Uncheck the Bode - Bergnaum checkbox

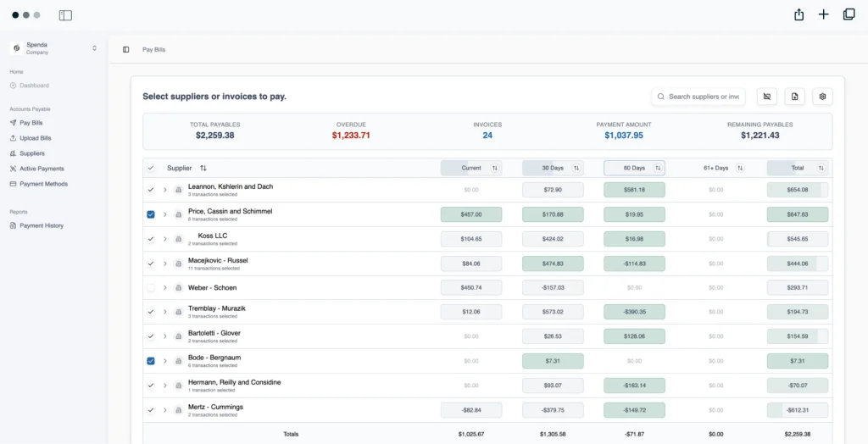151,361
